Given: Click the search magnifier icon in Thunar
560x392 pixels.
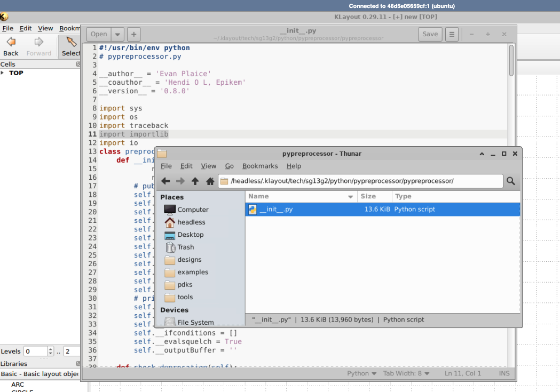Looking at the screenshot, I should pos(511,181).
